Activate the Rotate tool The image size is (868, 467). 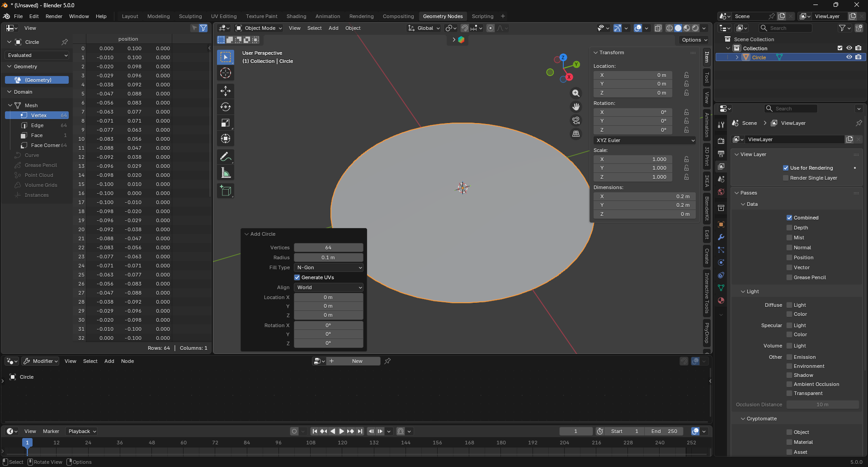[x=226, y=107]
